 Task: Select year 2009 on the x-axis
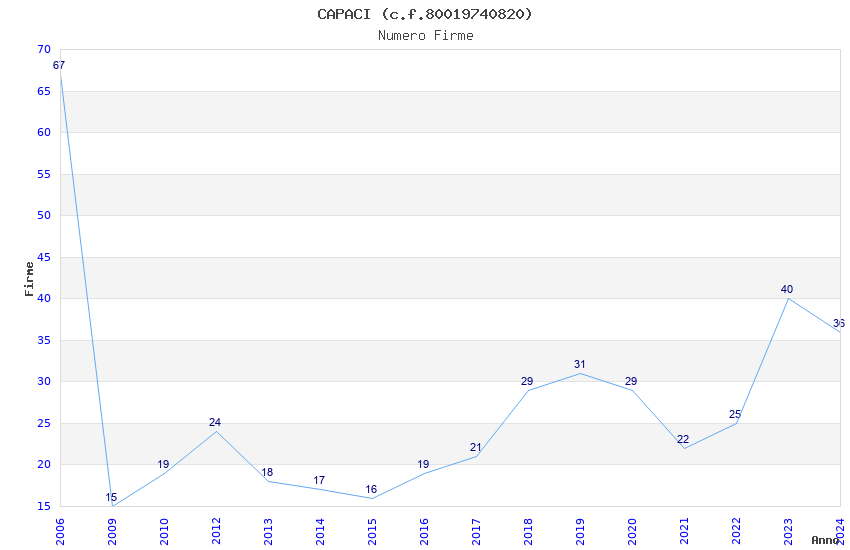coord(112,531)
